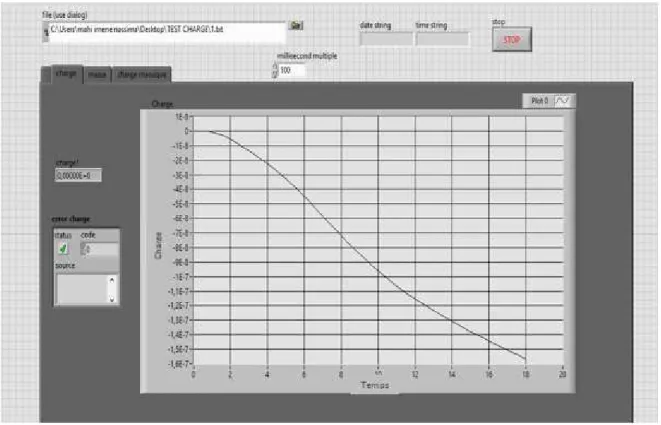
Task: Click the code field radix icon
Action: 83,249
